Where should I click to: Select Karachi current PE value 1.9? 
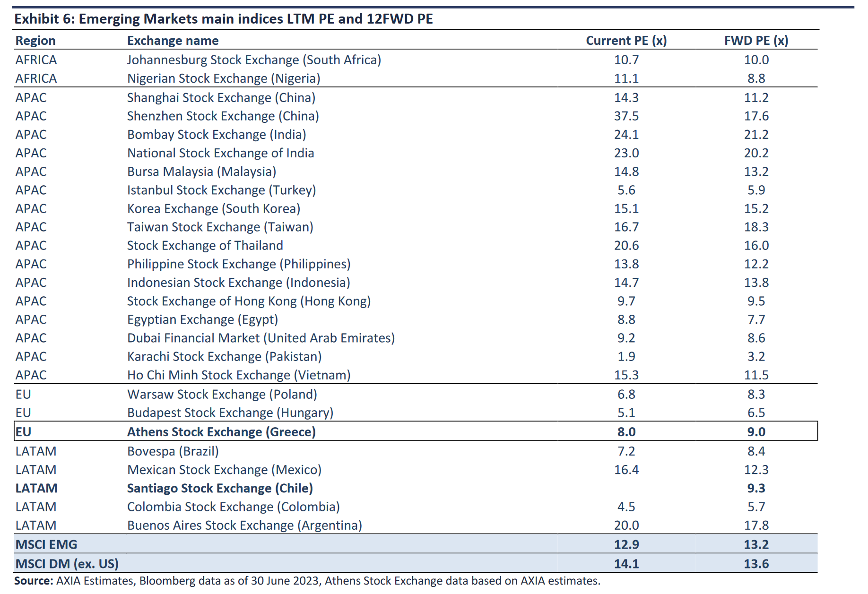coord(626,356)
